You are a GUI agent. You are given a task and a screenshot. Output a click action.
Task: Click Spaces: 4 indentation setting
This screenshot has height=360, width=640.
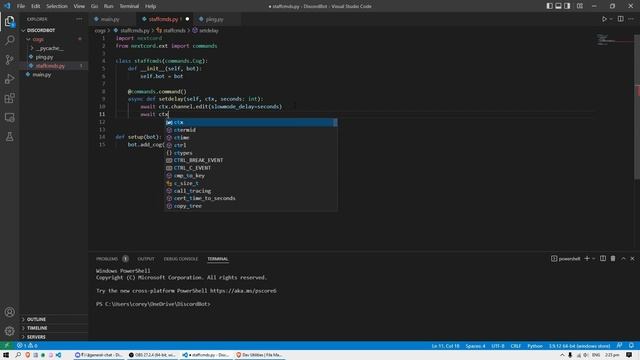(476, 346)
